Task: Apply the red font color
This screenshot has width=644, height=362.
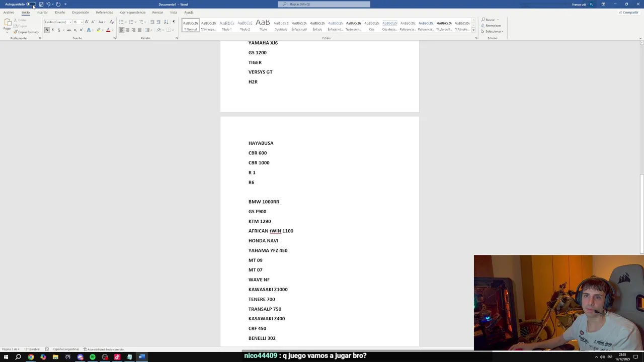Action: pyautogui.click(x=108, y=30)
